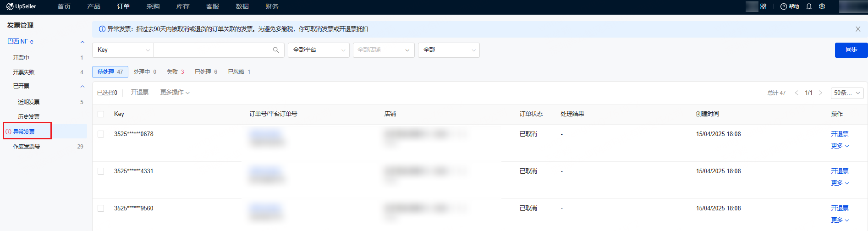Open the Key search-type dropdown

[x=123, y=50]
